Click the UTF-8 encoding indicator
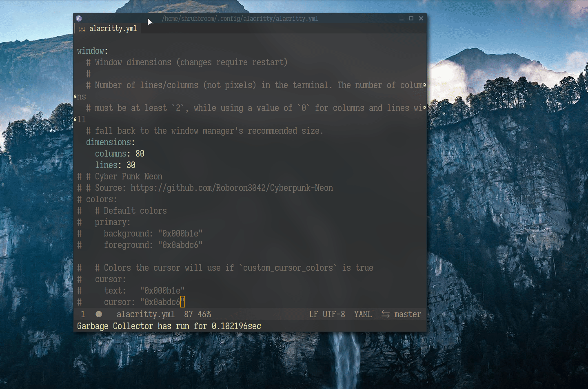Screen dimensions: 588x389 click(334, 314)
